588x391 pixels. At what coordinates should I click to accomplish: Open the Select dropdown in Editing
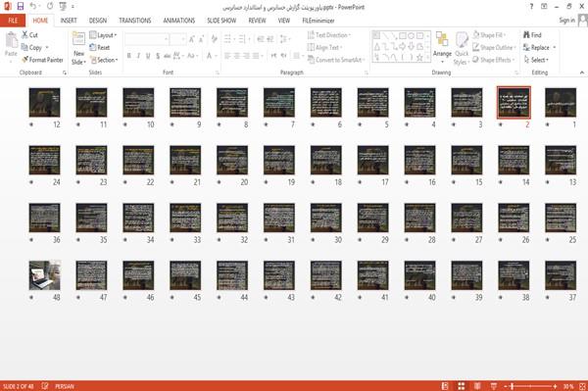tap(536, 60)
